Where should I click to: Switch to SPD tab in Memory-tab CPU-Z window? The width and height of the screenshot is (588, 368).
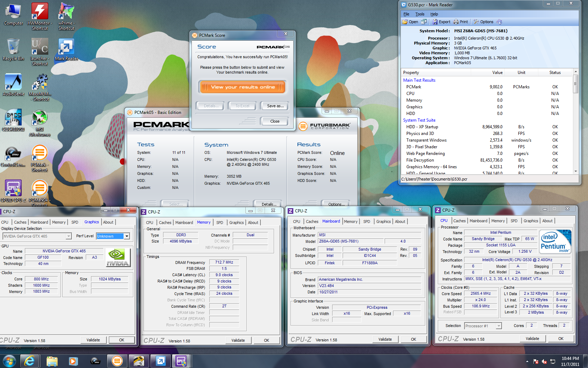pos(219,223)
